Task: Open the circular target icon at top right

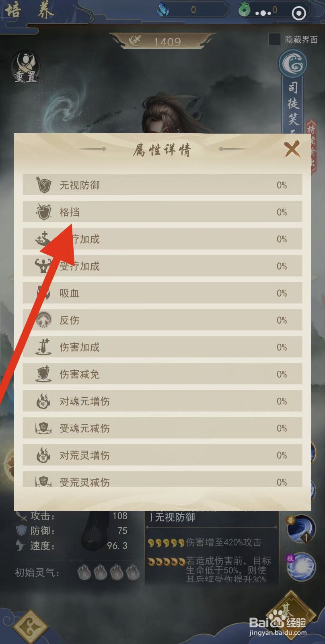Action: click(298, 14)
